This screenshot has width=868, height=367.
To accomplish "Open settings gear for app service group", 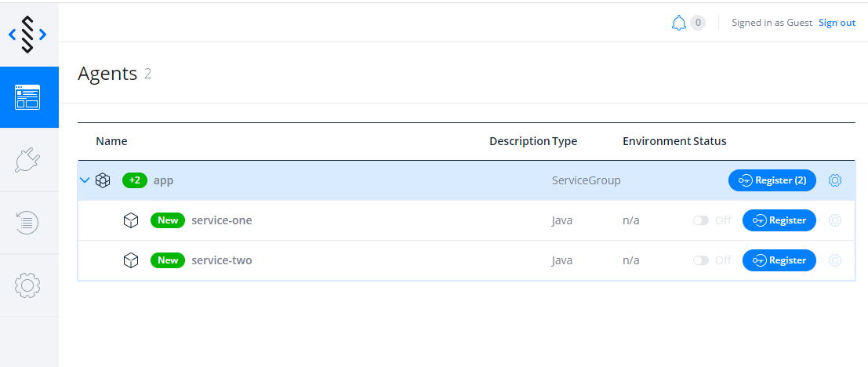I will [x=835, y=180].
